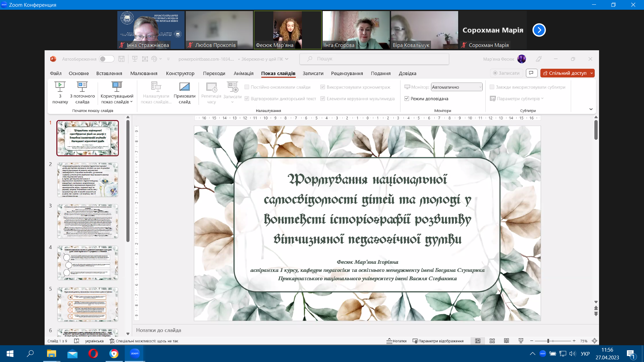Switch to the Вставлення tab
This screenshot has height=362, width=644.
pos(109,73)
